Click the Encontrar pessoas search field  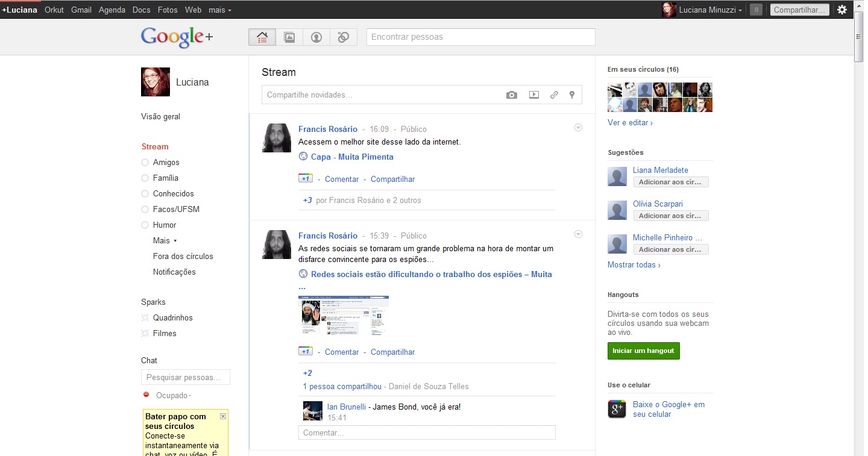point(481,37)
